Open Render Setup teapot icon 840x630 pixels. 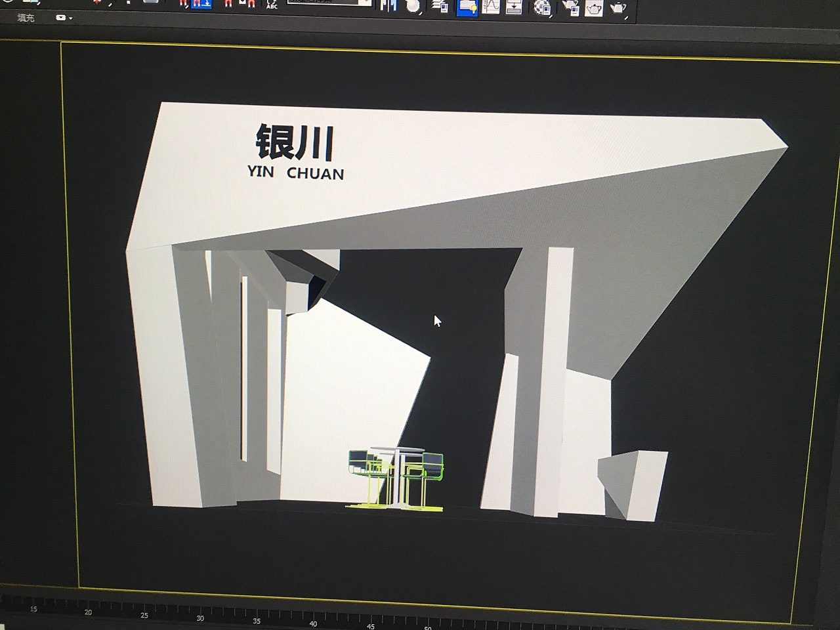570,7
